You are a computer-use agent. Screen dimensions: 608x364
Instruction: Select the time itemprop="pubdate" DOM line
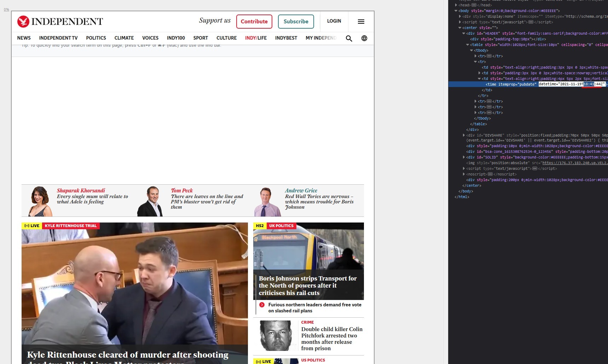pyautogui.click(x=528, y=84)
